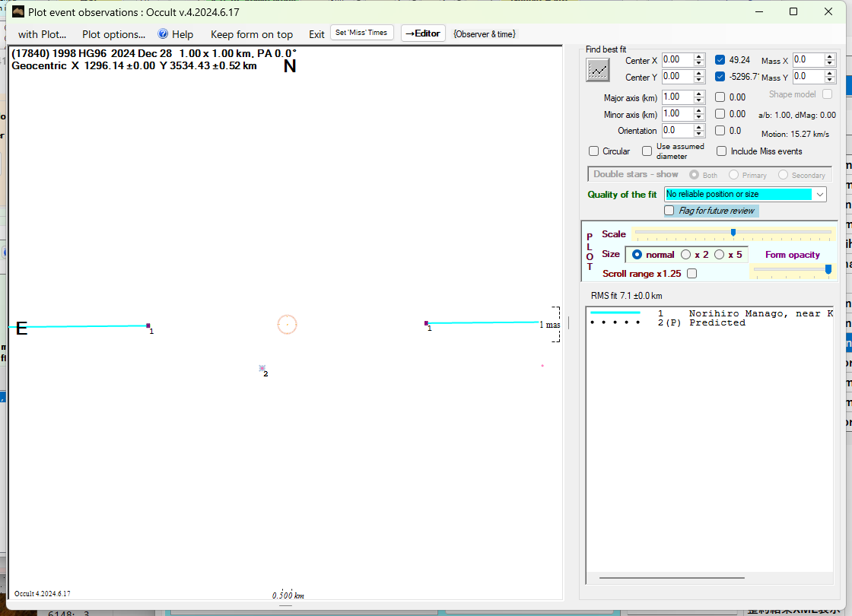Increase Center X with the up arrow
The image size is (852, 616).
(x=699, y=56)
